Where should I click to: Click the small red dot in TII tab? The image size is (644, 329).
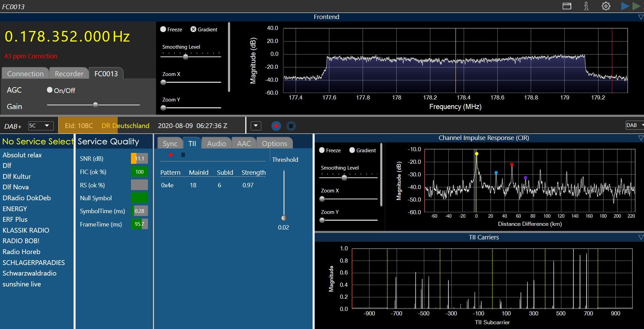pyautogui.click(x=171, y=155)
